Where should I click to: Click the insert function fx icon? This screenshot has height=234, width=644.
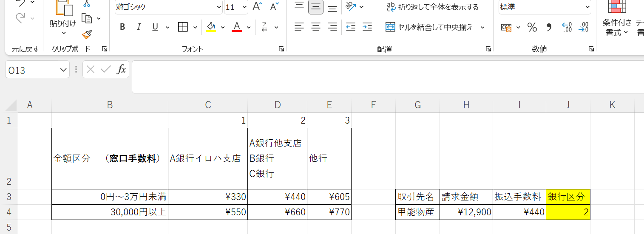pyautogui.click(x=122, y=70)
